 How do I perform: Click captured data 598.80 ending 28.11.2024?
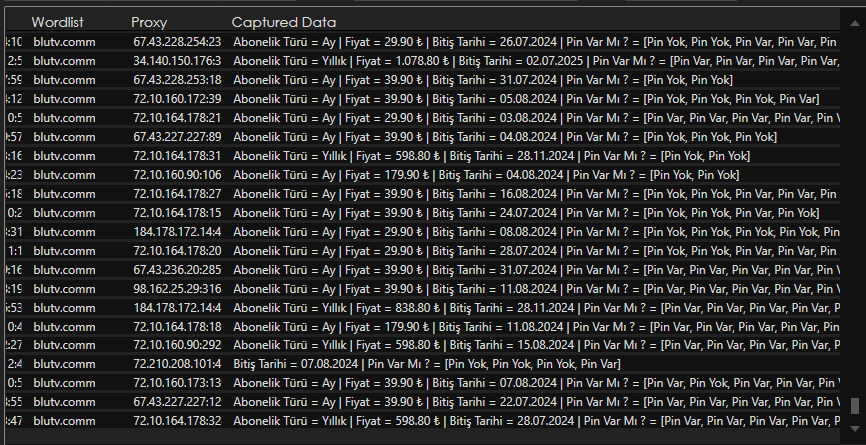pos(492,156)
